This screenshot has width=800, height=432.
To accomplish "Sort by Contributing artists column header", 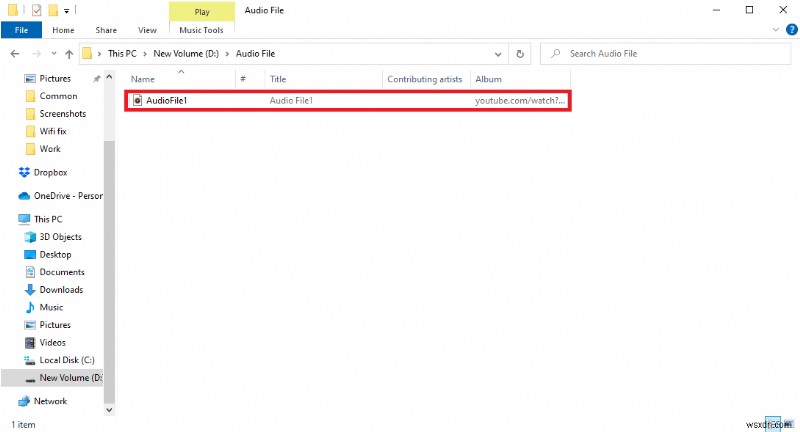I will pyautogui.click(x=426, y=79).
